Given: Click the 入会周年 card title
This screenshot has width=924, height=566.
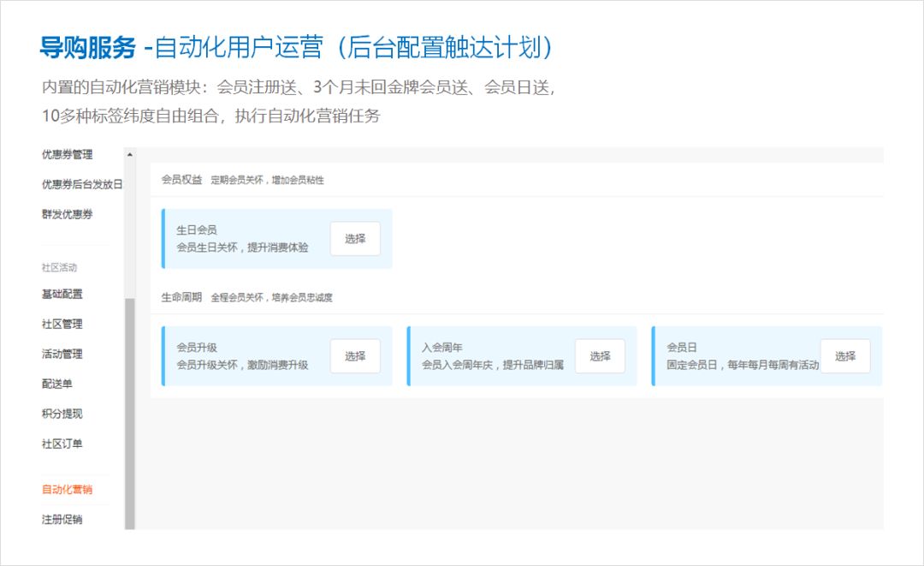Looking at the screenshot, I should pyautogui.click(x=442, y=348).
